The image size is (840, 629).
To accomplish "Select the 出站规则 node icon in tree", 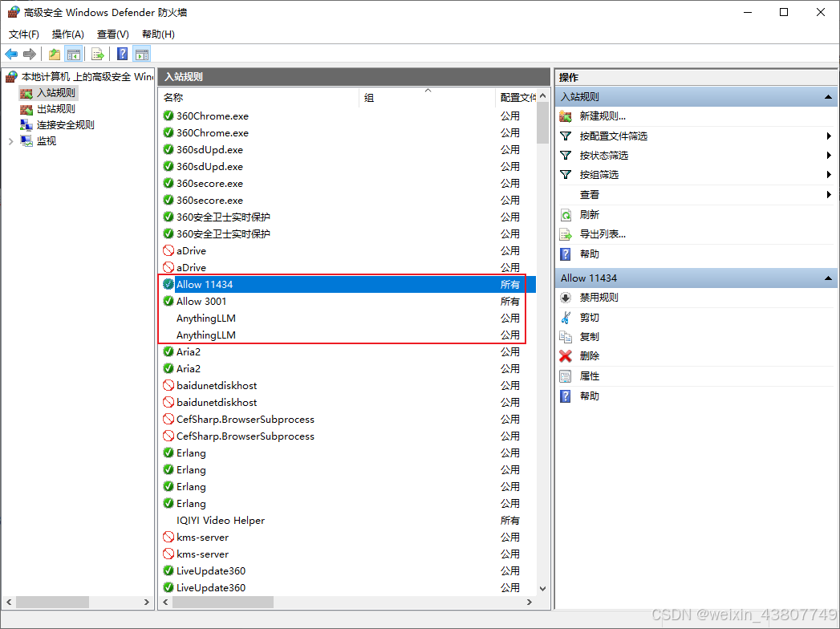I will (26, 109).
